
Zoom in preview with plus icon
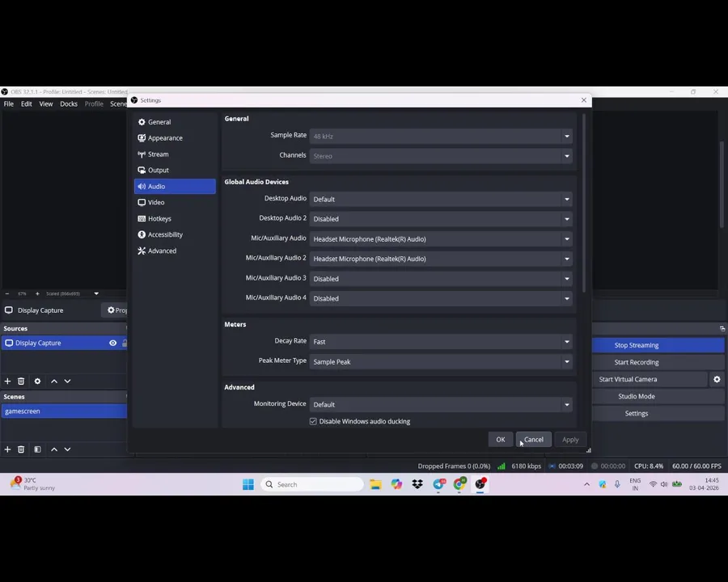(x=37, y=293)
